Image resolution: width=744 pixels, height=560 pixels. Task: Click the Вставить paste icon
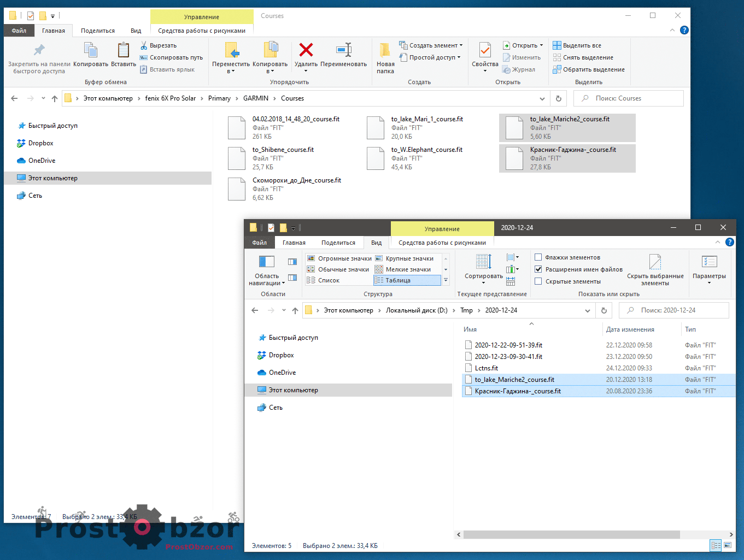(124, 50)
